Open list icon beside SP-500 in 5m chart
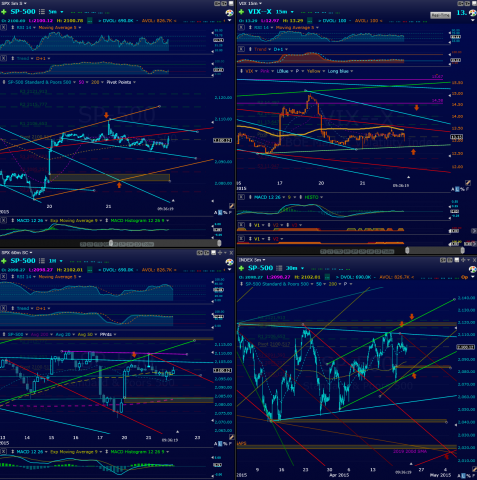The image size is (477, 480). point(42,12)
